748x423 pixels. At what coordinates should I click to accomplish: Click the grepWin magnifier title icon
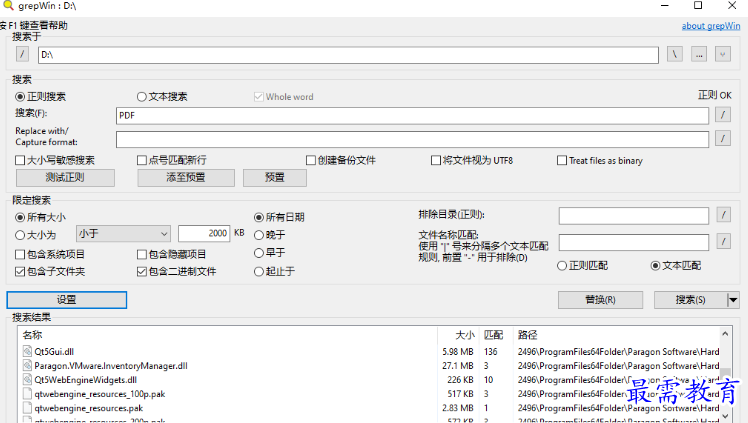(x=8, y=5)
